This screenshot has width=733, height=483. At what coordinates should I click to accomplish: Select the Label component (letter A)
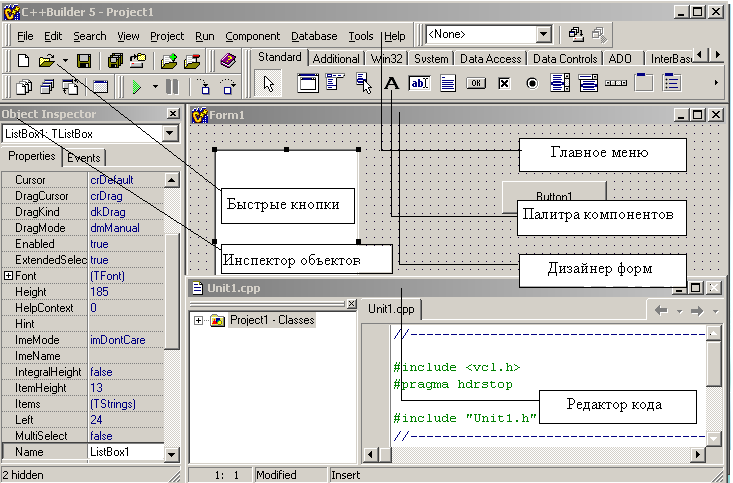tap(392, 84)
